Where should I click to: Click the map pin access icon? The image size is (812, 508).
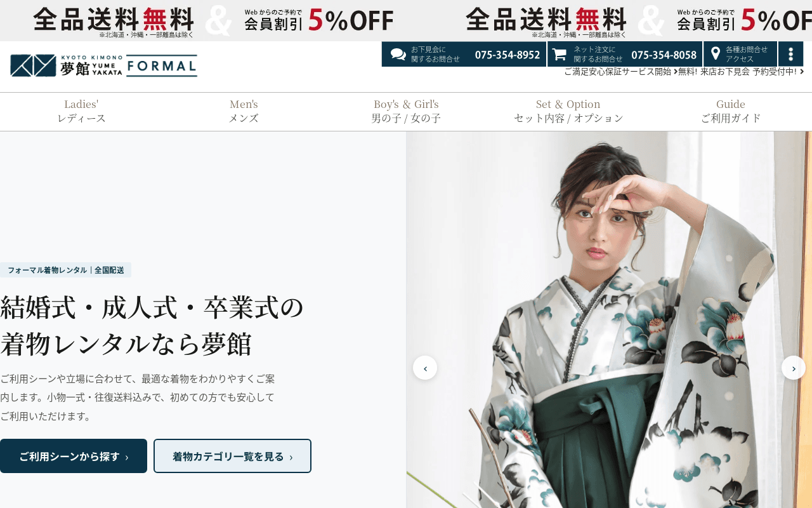pyautogui.click(x=716, y=54)
